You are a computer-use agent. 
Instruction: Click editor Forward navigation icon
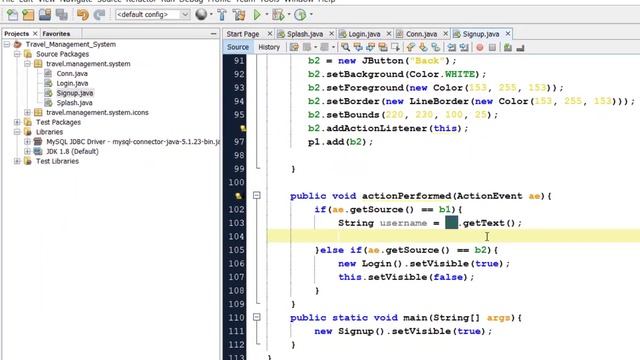[x=324, y=47]
